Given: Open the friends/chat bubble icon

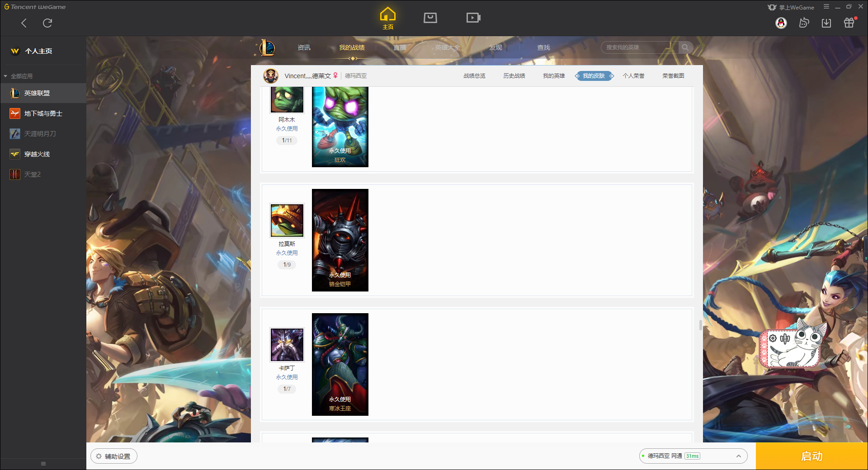Looking at the screenshot, I should coord(804,23).
